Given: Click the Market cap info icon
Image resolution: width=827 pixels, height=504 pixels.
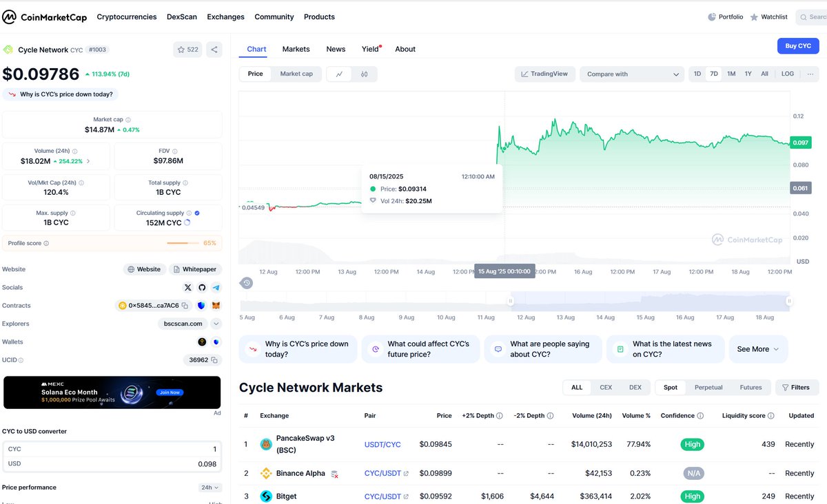Looking at the screenshot, I should click(128, 120).
